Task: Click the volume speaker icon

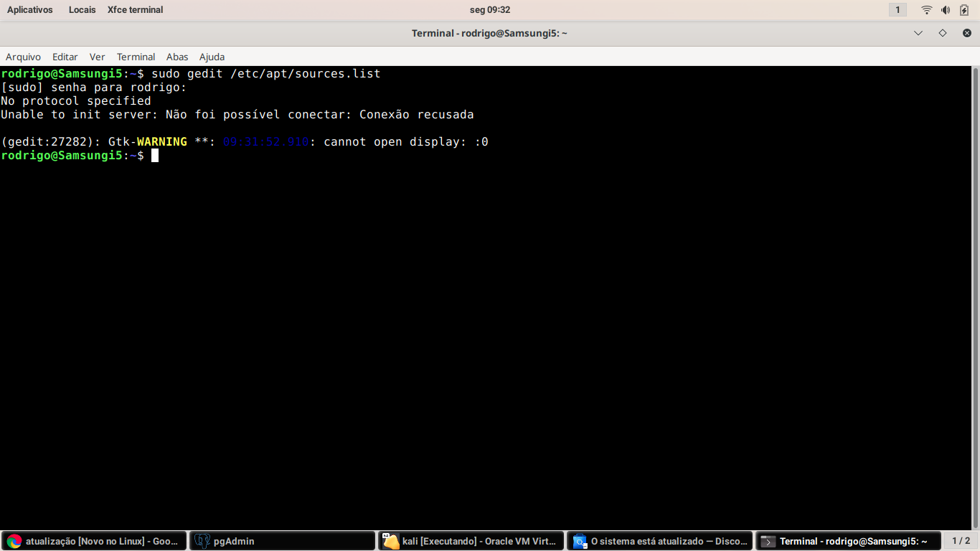Action: pyautogui.click(x=946, y=10)
